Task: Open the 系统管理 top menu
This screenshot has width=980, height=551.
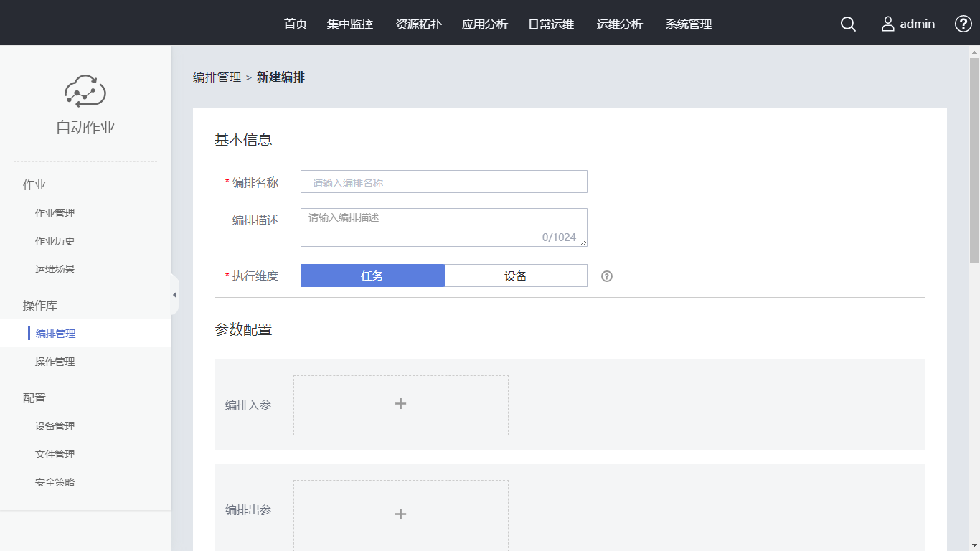Action: pos(689,24)
